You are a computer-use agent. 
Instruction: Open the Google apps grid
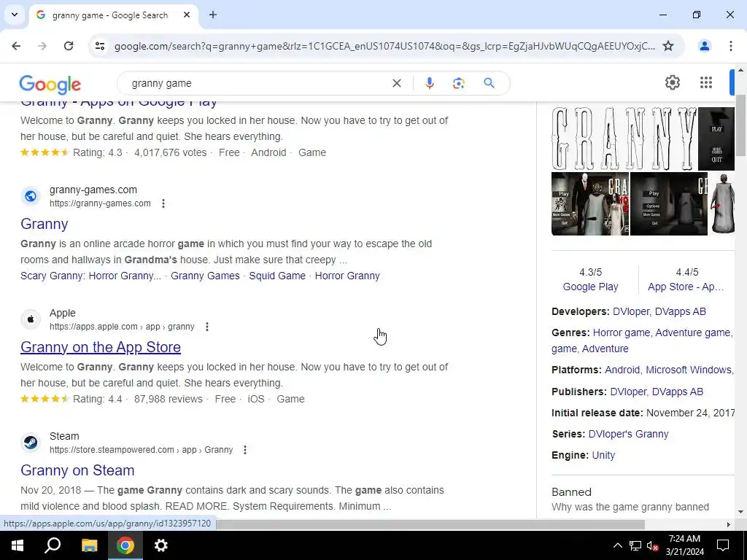[x=706, y=82]
